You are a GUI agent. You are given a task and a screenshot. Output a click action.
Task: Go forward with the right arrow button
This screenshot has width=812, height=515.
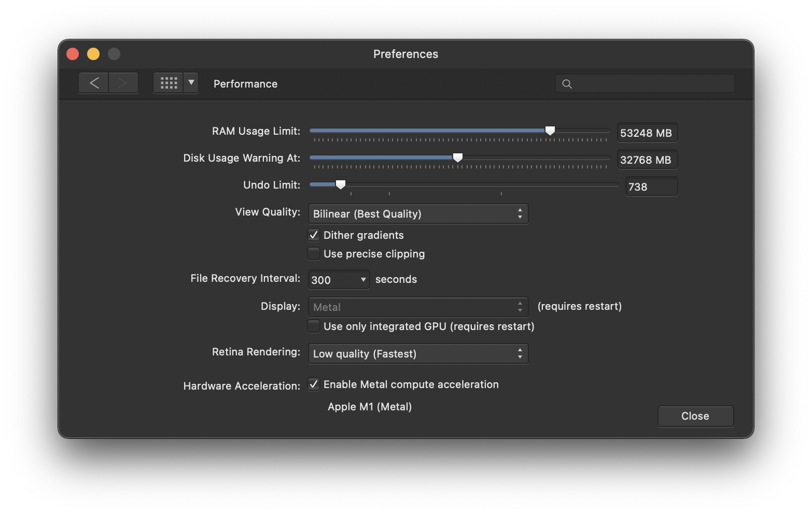pyautogui.click(x=123, y=83)
